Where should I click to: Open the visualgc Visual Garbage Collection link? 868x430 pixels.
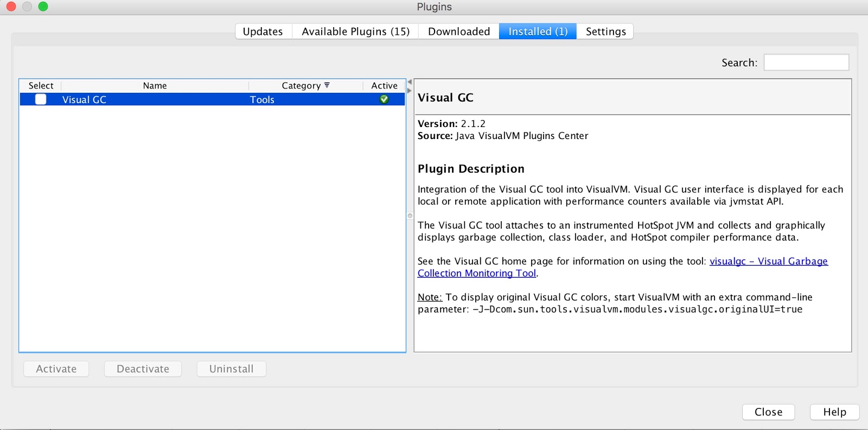pos(768,261)
